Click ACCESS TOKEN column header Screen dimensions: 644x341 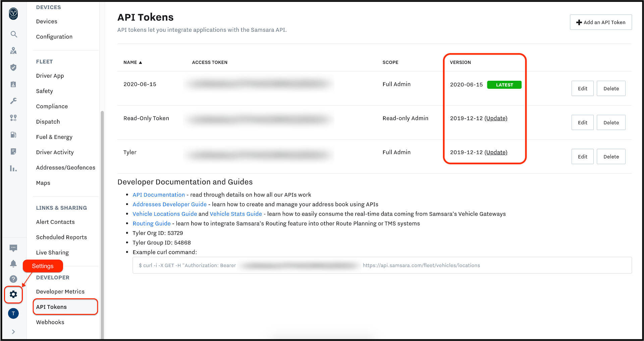pyautogui.click(x=210, y=63)
